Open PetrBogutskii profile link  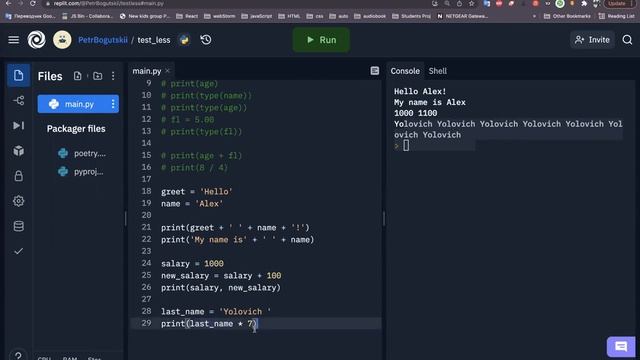click(103, 40)
